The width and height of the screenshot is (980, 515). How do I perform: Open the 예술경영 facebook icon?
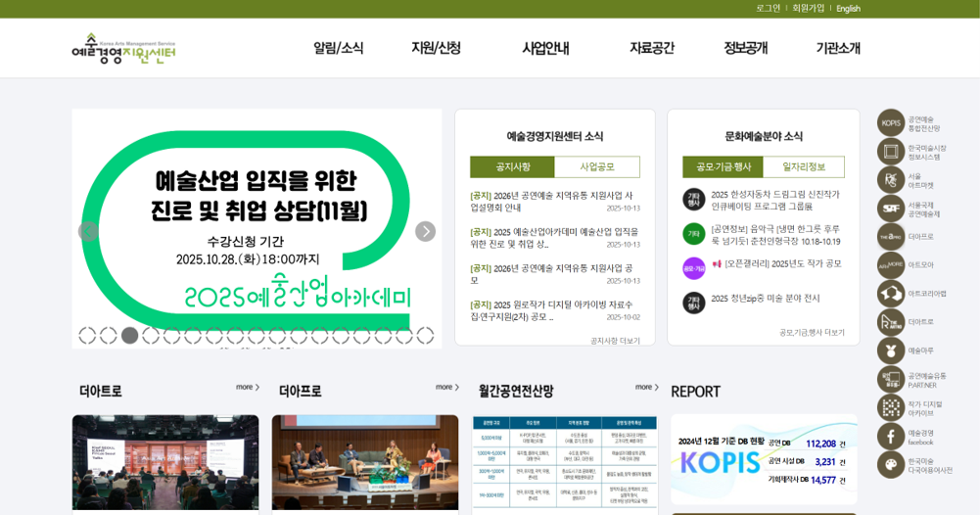891,436
